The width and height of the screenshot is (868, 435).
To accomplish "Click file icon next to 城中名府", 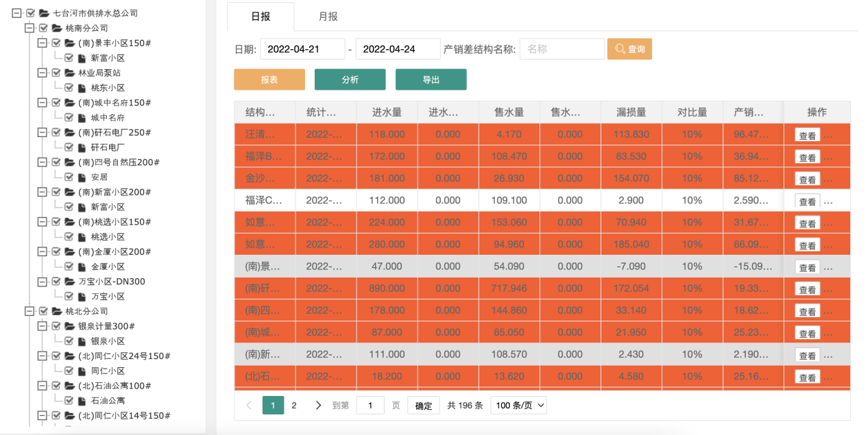I will (x=82, y=118).
